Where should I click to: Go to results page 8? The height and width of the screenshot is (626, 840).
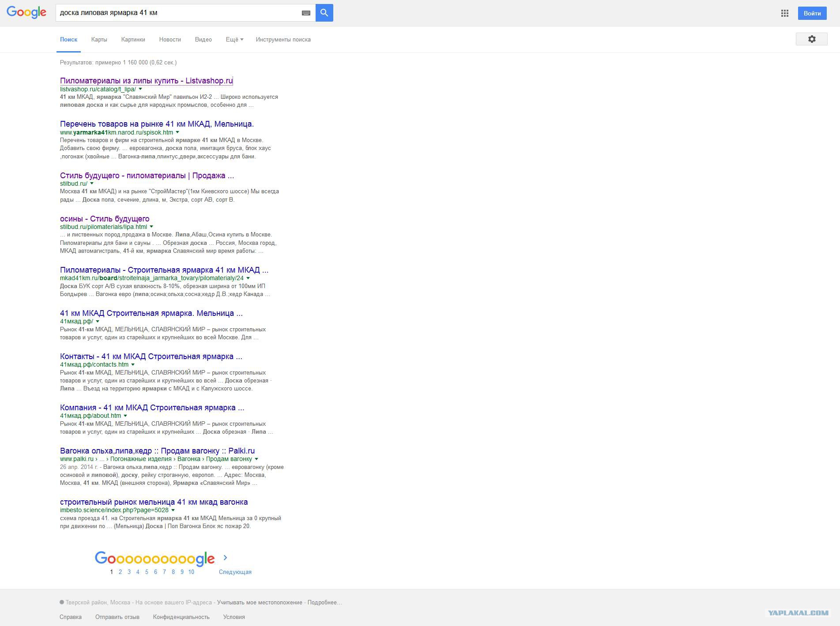[173, 572]
